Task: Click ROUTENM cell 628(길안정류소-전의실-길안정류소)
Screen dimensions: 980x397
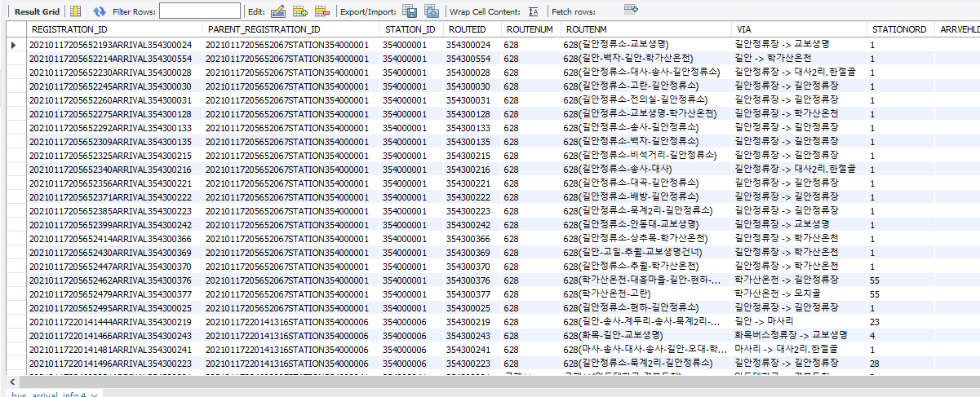Action: pos(646,100)
